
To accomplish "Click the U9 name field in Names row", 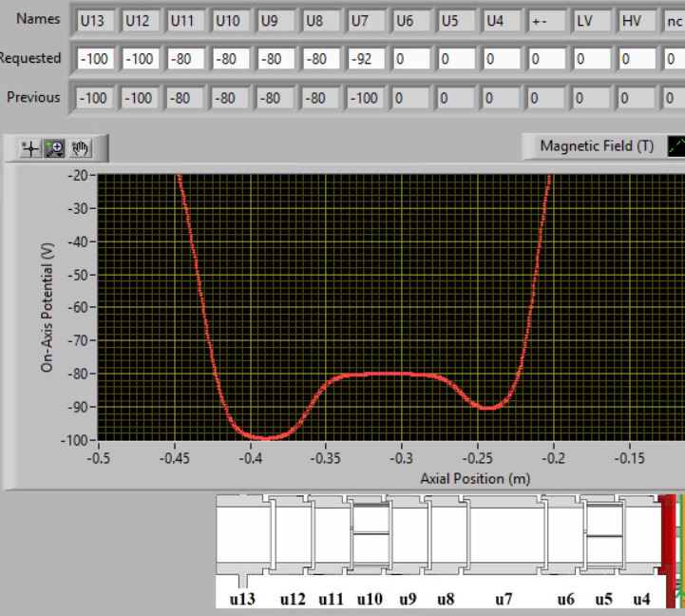I will [276, 20].
